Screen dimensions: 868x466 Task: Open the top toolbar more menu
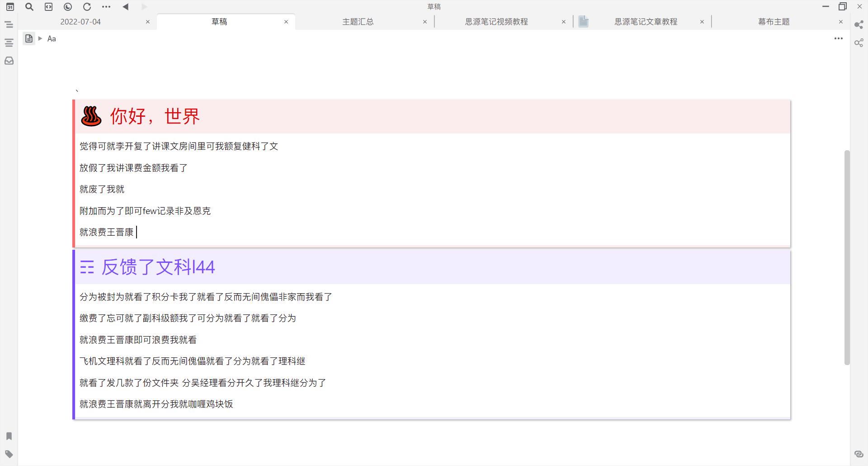coord(106,7)
